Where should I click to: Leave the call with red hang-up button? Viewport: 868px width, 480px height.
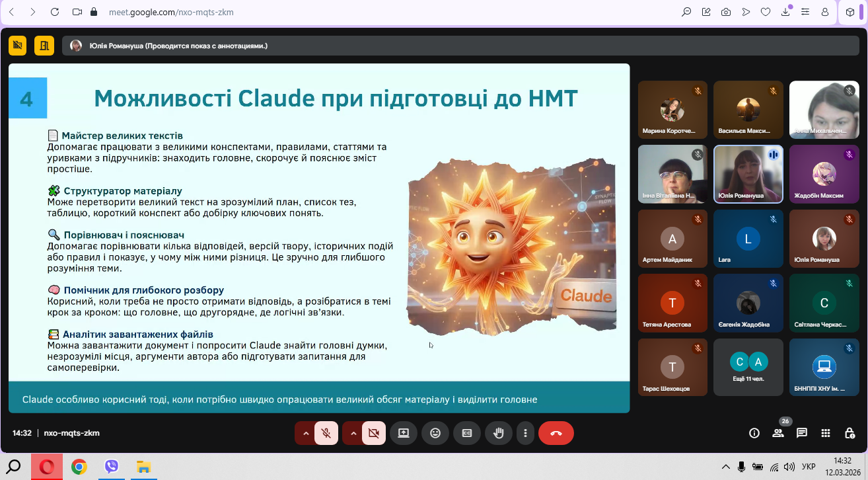coord(556,433)
